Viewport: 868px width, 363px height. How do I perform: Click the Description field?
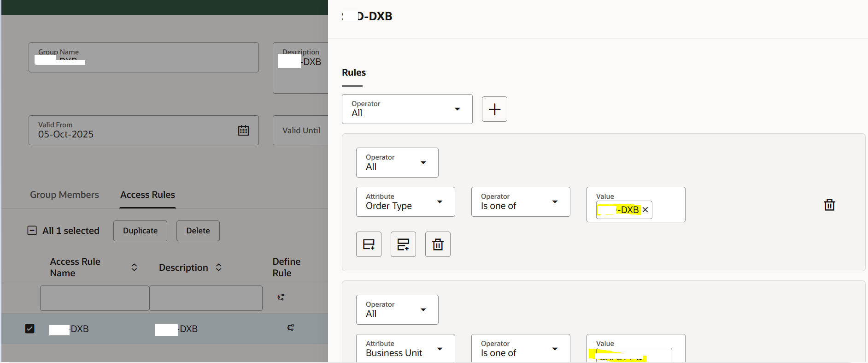(300, 68)
